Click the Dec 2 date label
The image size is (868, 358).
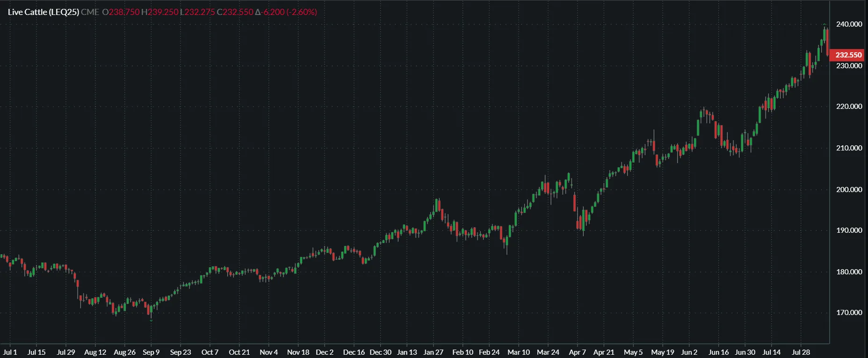click(325, 352)
